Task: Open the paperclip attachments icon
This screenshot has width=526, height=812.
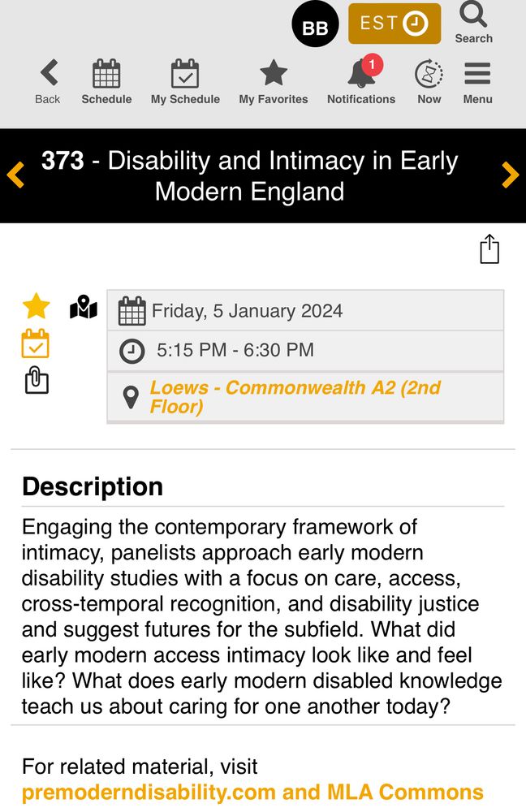Action: tap(37, 380)
